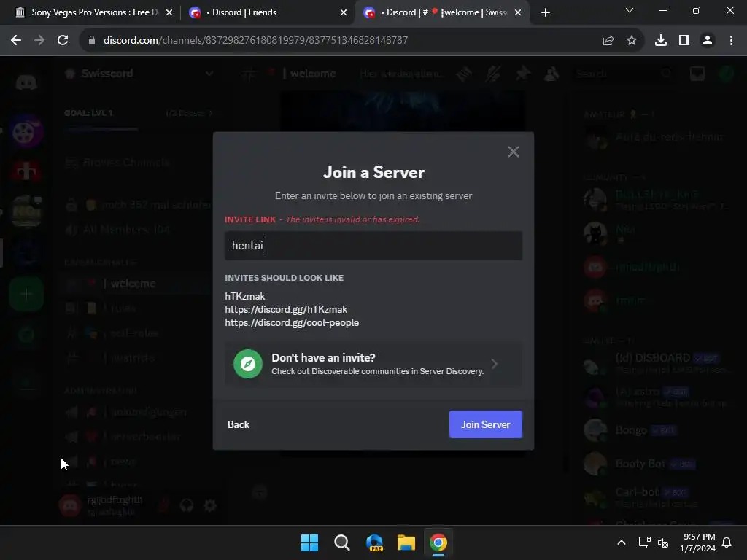747x560 pixels.
Task: Toggle Member List icon in header
Action: click(551, 74)
